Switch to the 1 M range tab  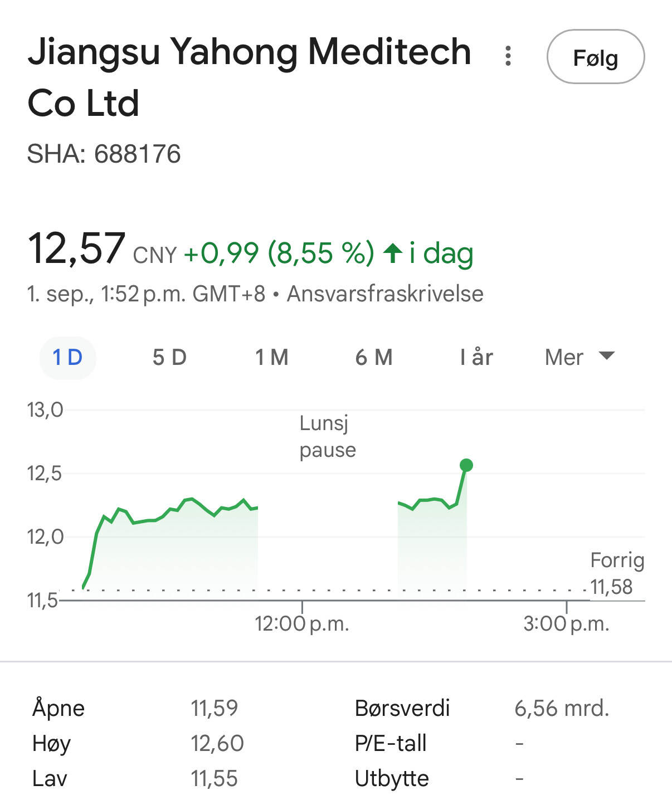tap(272, 358)
